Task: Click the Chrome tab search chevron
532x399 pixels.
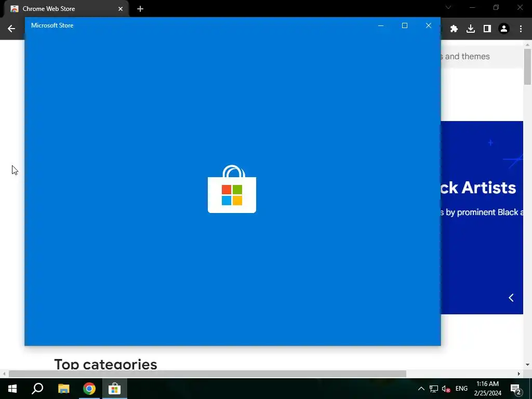Action: point(448,7)
